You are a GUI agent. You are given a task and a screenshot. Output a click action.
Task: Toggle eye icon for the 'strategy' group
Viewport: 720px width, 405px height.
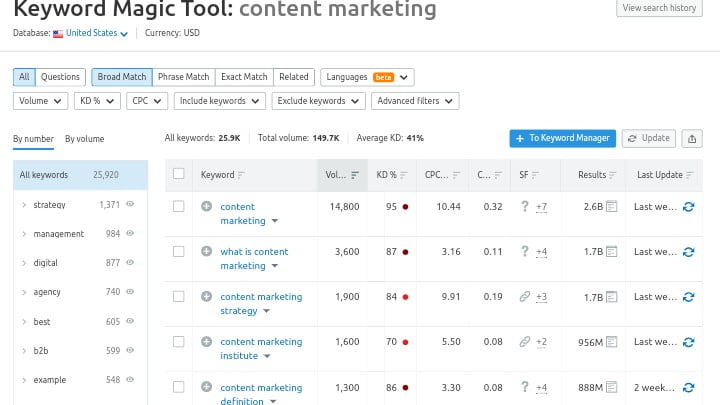(x=130, y=204)
